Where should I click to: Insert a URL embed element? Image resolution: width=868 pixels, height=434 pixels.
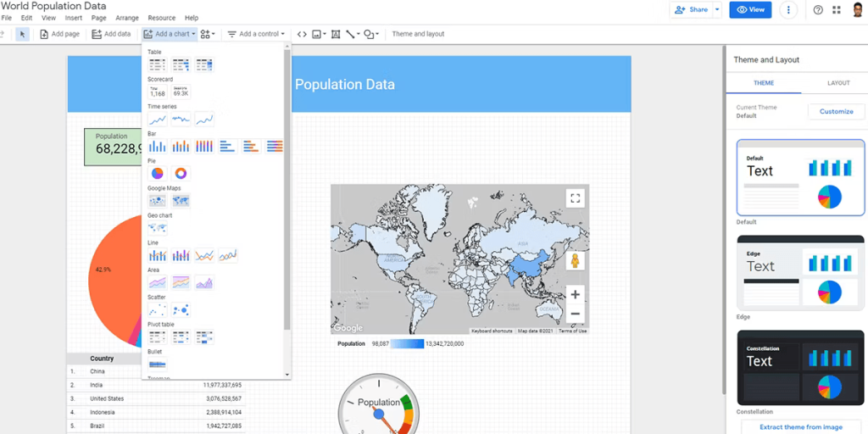[302, 34]
